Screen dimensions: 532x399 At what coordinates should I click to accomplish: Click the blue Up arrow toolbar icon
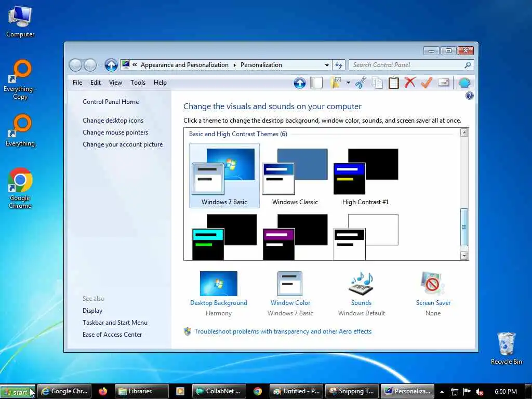click(300, 83)
